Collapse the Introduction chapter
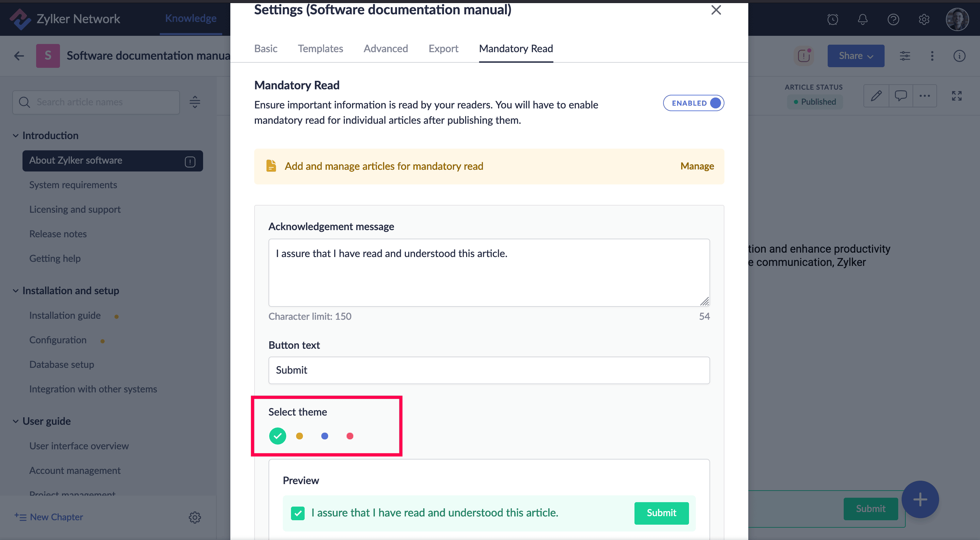 click(x=16, y=135)
